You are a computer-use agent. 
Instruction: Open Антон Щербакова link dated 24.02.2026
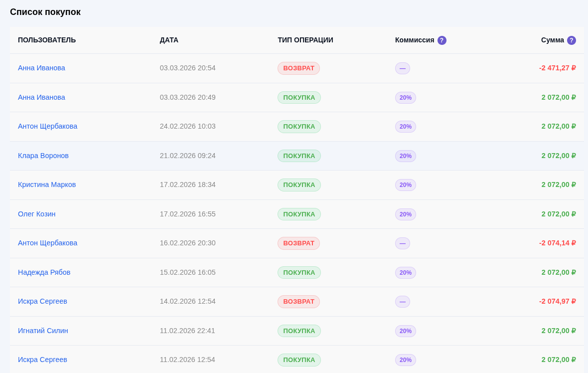click(x=47, y=126)
